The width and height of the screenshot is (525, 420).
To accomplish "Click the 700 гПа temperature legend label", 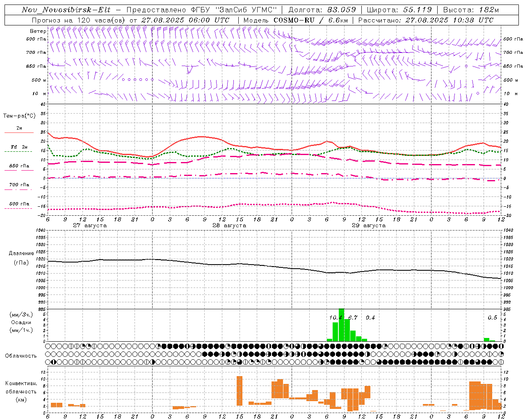I will coord(19,185).
